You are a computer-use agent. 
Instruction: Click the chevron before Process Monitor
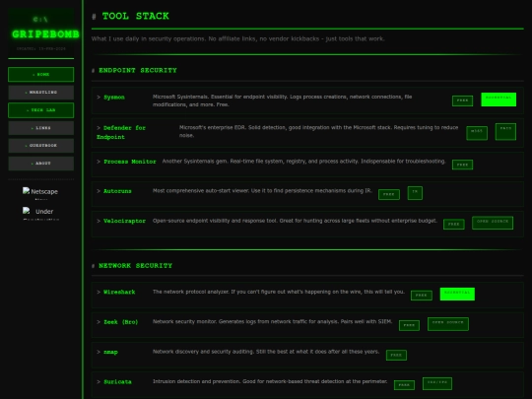pyautogui.click(x=99, y=162)
